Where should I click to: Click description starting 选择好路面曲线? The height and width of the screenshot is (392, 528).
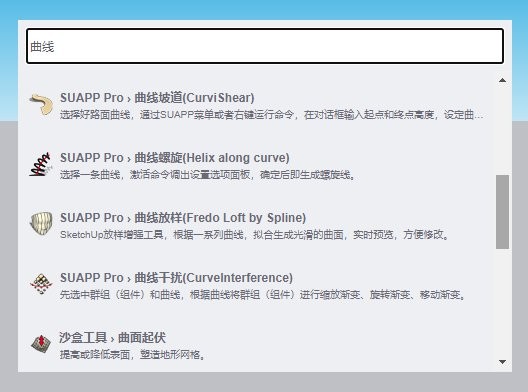pyautogui.click(x=271, y=115)
